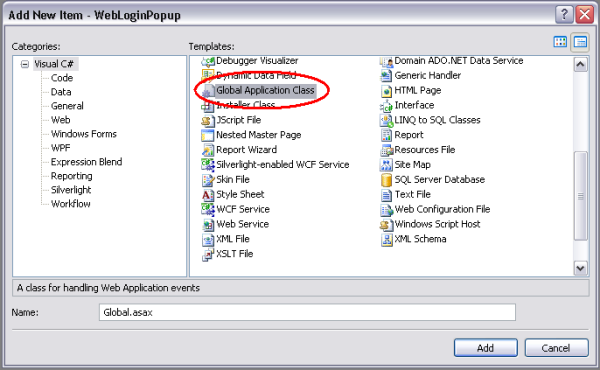Collapse the Visual C# category node
The height and width of the screenshot is (370, 600).
click(x=25, y=64)
